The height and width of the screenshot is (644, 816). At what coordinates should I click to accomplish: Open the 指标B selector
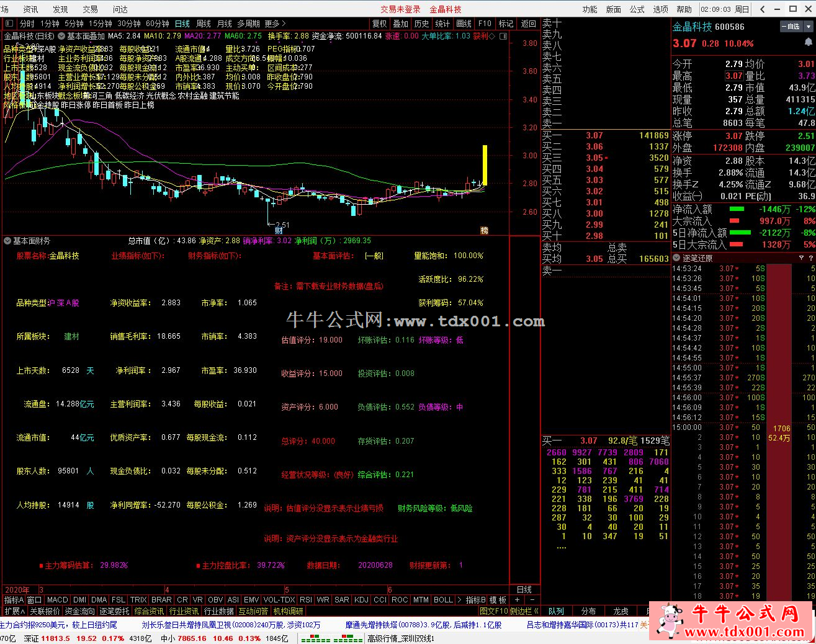coord(476,600)
